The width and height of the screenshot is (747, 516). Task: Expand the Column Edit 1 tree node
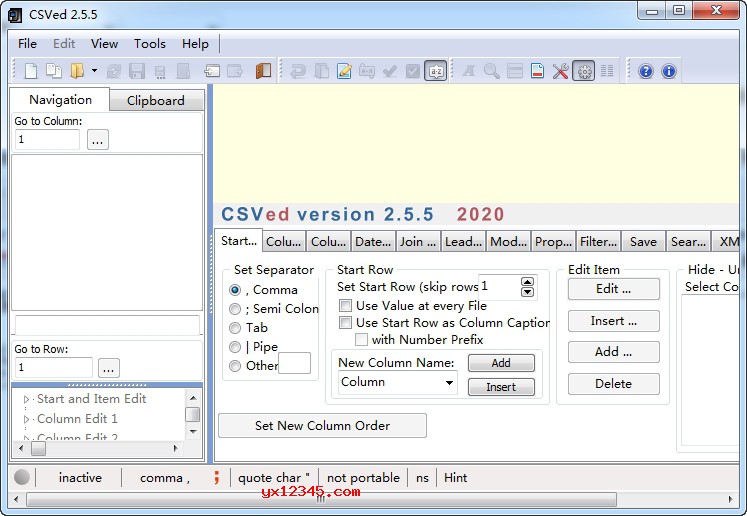pos(26,419)
